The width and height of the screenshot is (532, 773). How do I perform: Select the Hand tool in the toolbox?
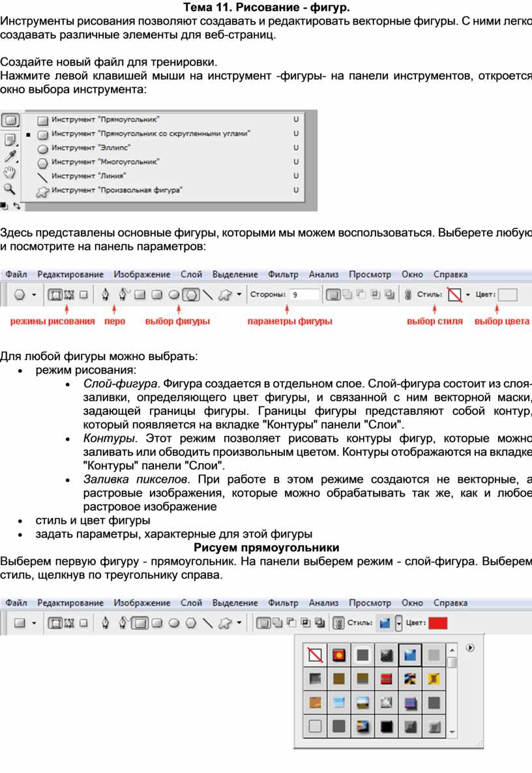point(10,173)
